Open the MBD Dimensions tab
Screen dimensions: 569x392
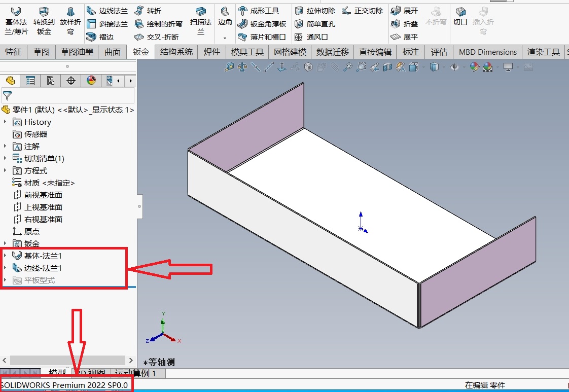pyautogui.click(x=488, y=52)
